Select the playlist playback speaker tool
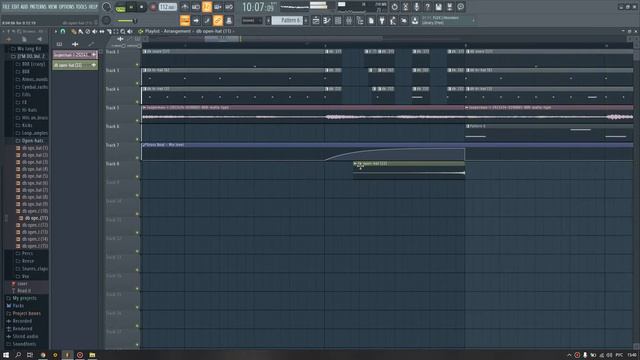 [x=130, y=31]
